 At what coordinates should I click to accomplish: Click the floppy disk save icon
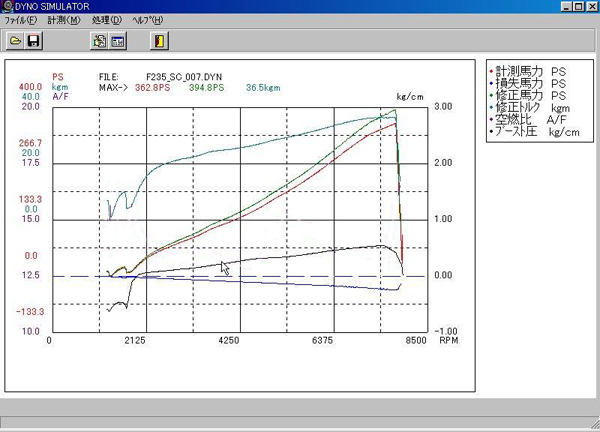point(33,41)
